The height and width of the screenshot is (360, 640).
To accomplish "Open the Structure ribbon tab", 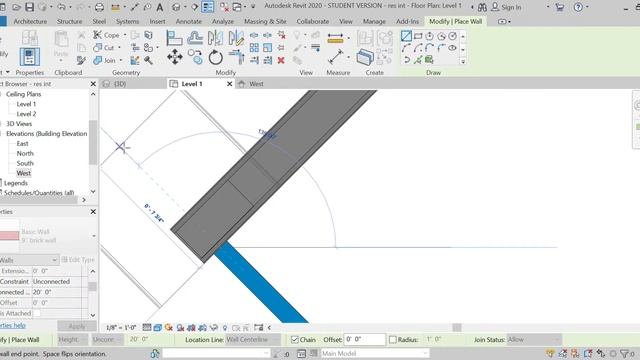I will pyautogui.click(x=69, y=21).
